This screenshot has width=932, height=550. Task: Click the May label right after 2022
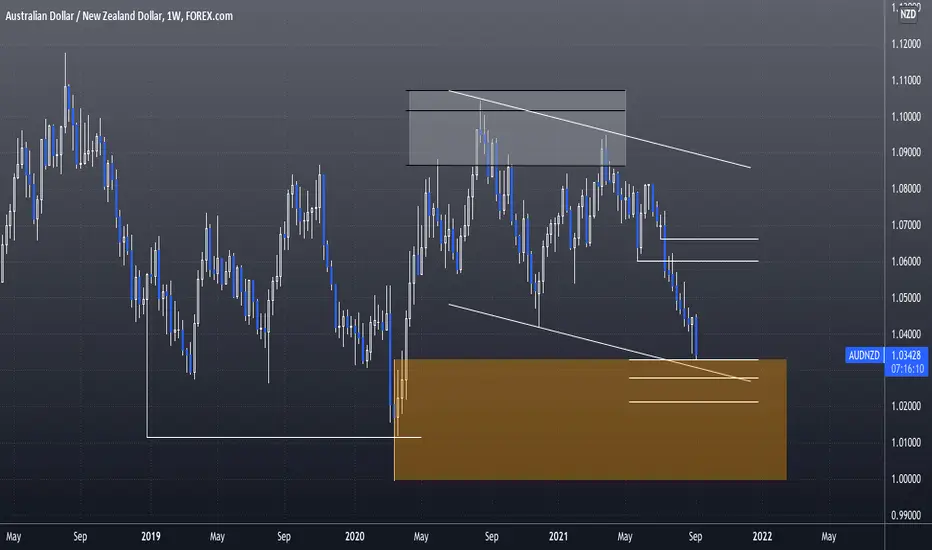(x=829, y=537)
